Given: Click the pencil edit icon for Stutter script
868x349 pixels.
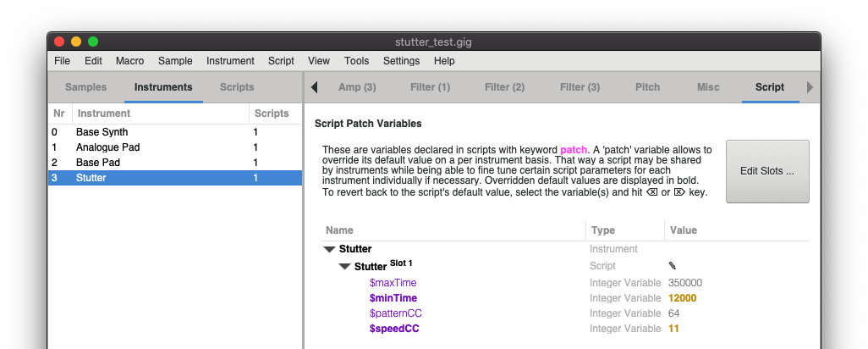Looking at the screenshot, I should [x=672, y=266].
